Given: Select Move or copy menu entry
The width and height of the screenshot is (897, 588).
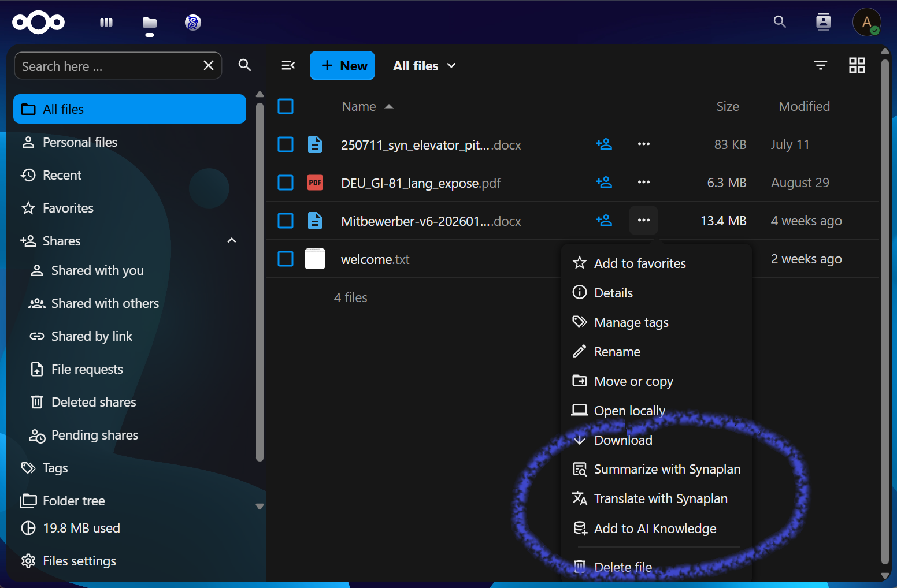Looking at the screenshot, I should pos(657,381).
